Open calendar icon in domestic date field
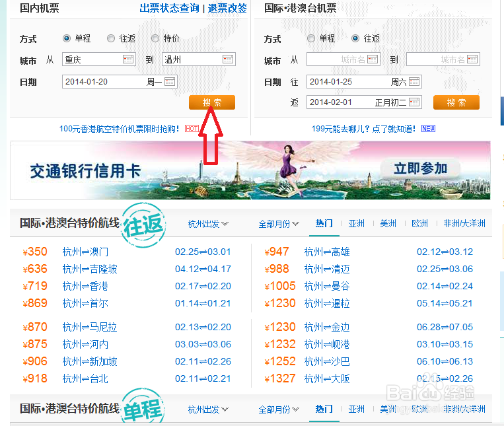 170,82
